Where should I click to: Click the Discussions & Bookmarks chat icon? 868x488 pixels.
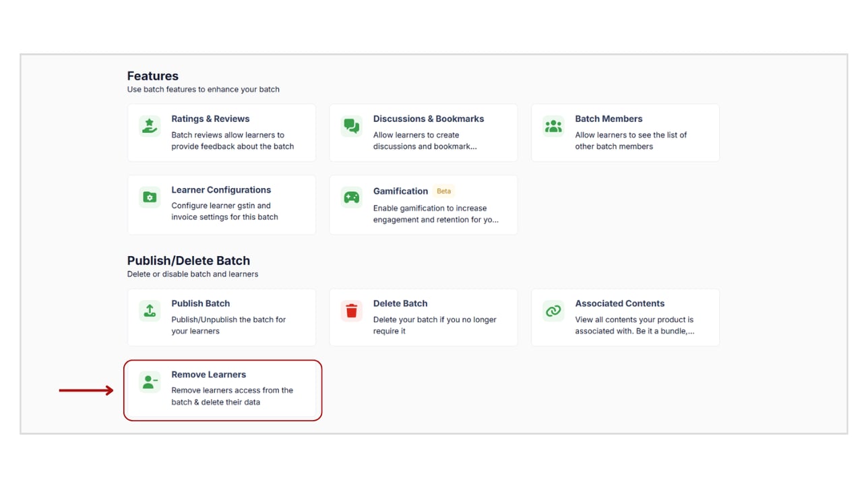(x=352, y=126)
